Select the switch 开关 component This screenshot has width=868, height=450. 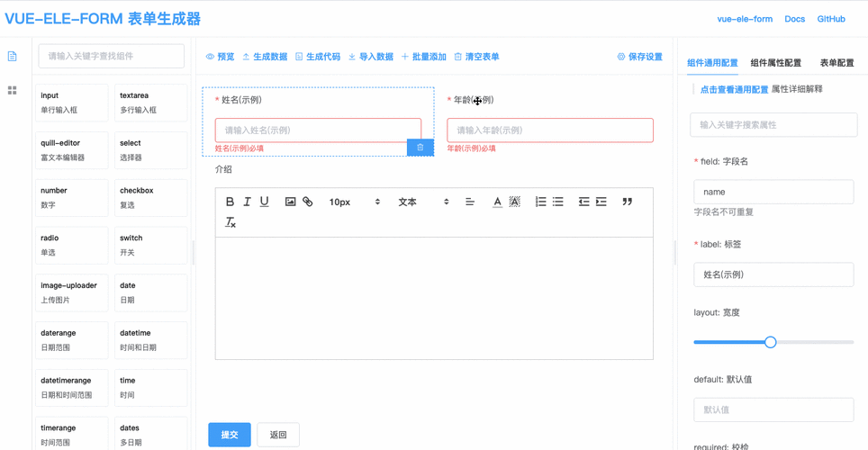point(150,245)
